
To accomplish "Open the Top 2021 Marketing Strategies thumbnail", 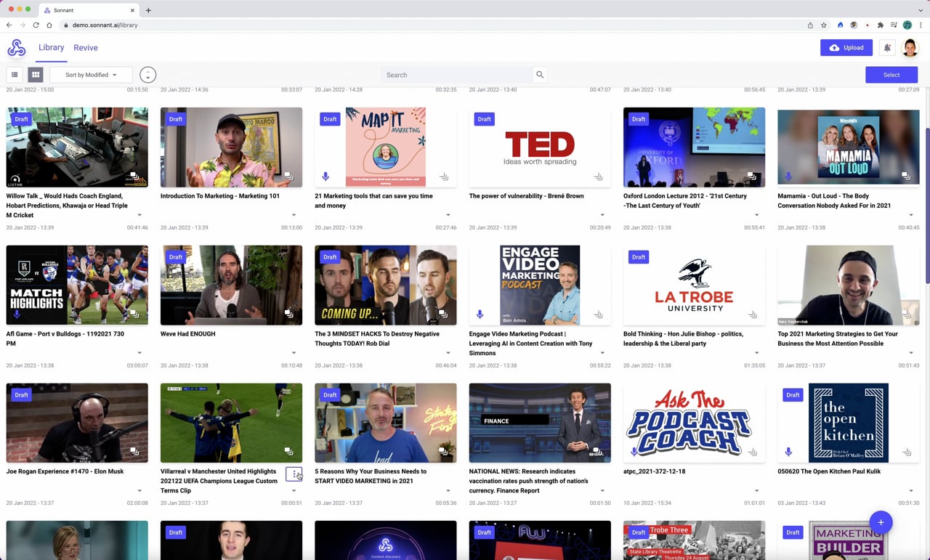I will pyautogui.click(x=848, y=285).
